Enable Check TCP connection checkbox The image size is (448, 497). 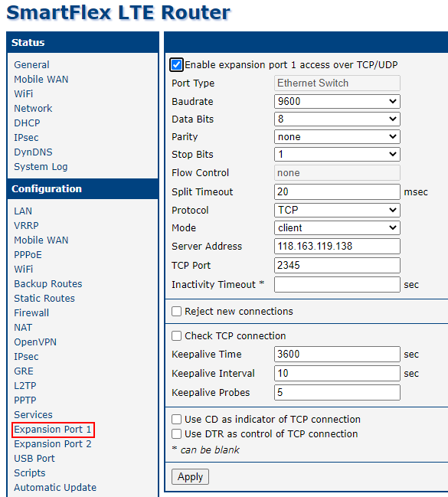coord(176,335)
